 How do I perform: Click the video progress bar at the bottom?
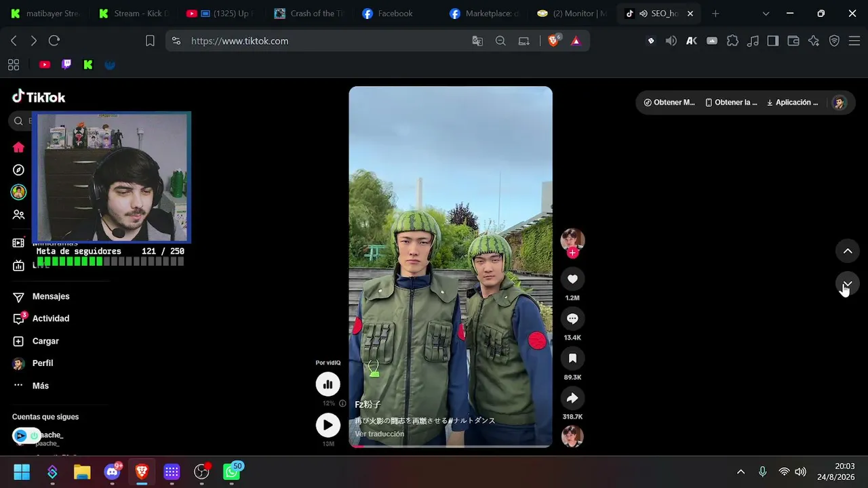(450, 445)
